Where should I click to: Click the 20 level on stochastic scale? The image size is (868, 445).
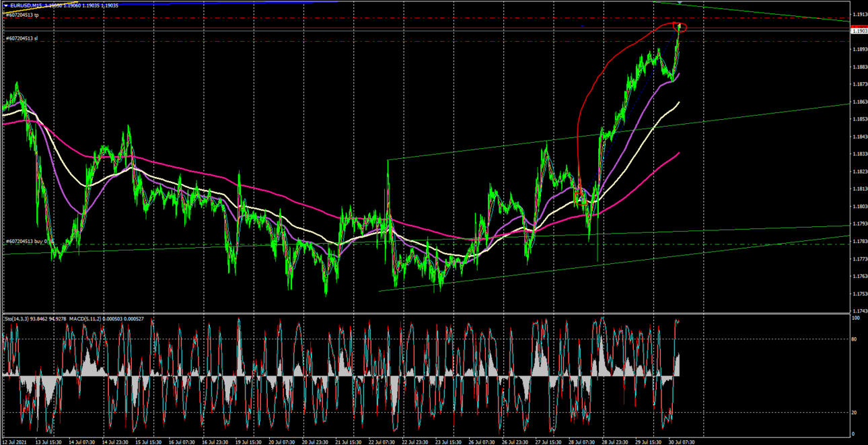coord(855,412)
